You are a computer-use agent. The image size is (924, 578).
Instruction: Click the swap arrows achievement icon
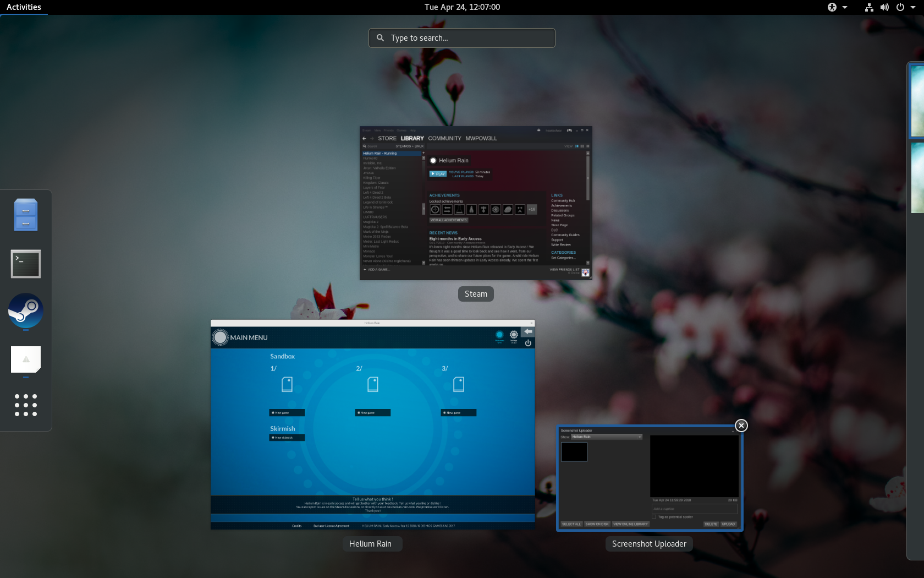tap(447, 209)
